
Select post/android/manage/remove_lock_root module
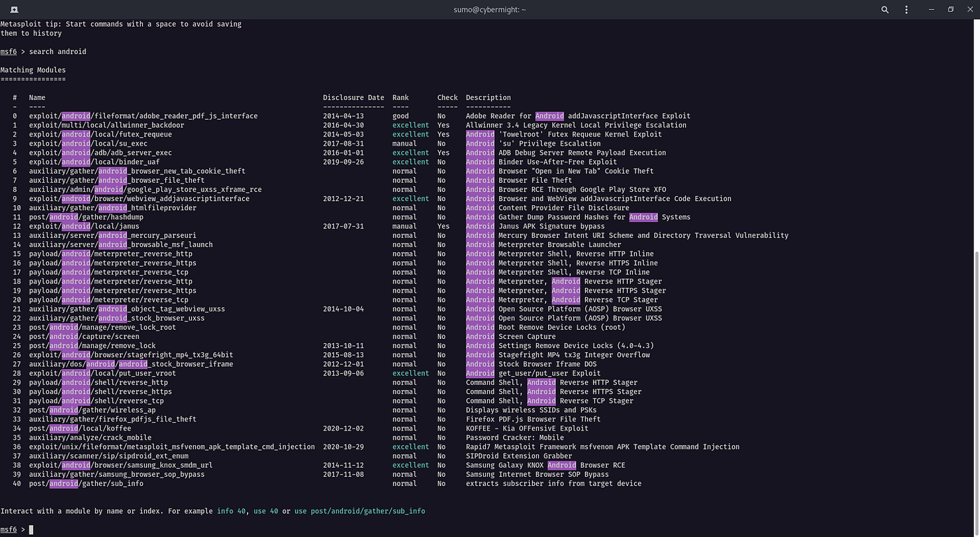coord(102,327)
